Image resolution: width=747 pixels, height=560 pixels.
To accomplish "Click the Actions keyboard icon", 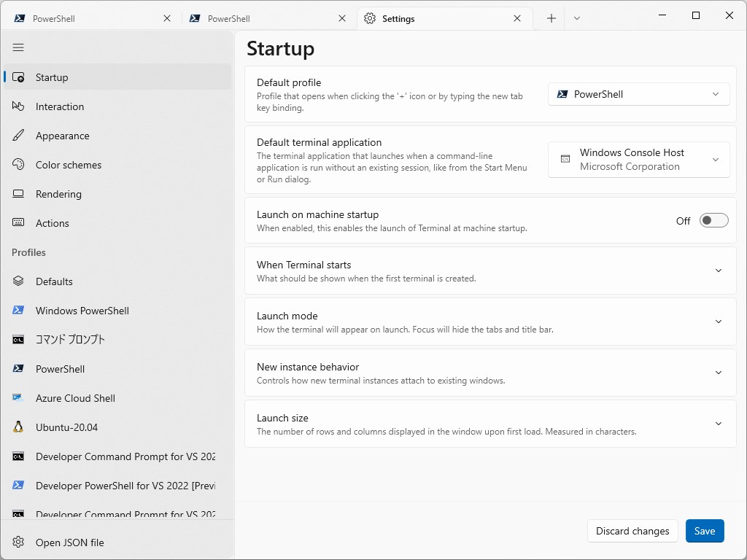I will pyautogui.click(x=19, y=223).
